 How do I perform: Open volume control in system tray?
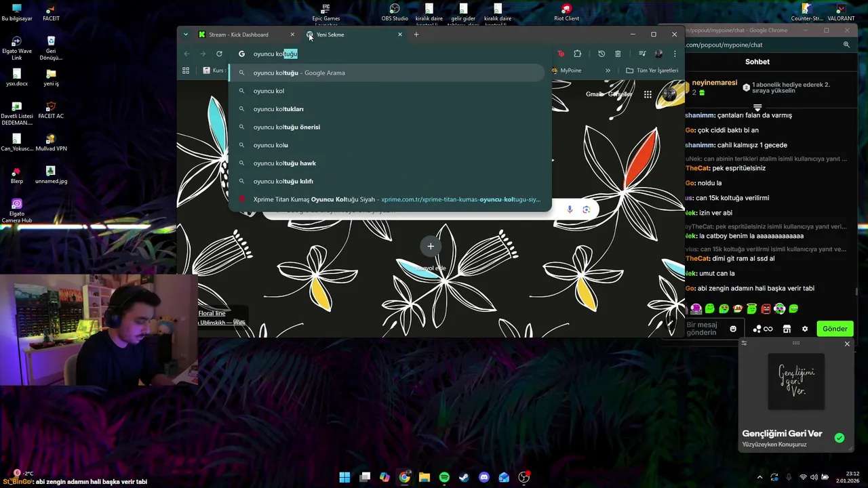pos(814,477)
